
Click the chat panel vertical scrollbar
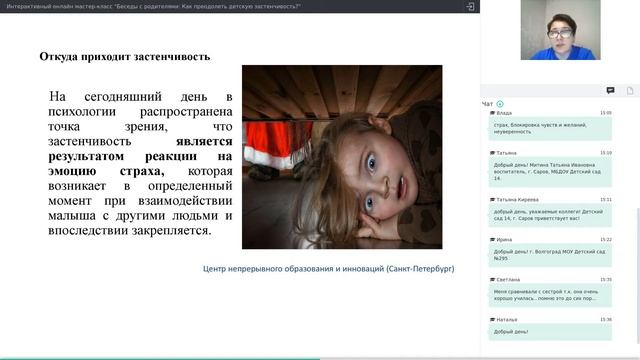coord(638,276)
